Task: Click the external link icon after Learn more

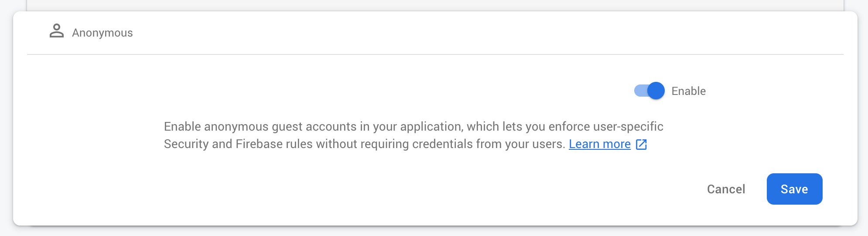Action: tap(641, 145)
